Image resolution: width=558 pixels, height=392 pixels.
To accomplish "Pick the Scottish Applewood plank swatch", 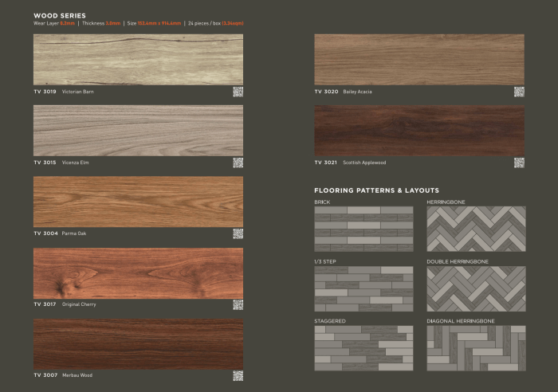I will [x=419, y=131].
